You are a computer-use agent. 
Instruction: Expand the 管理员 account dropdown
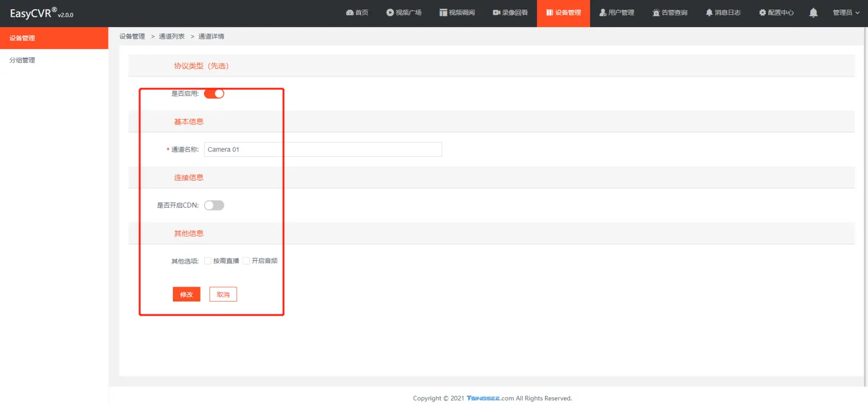[846, 13]
